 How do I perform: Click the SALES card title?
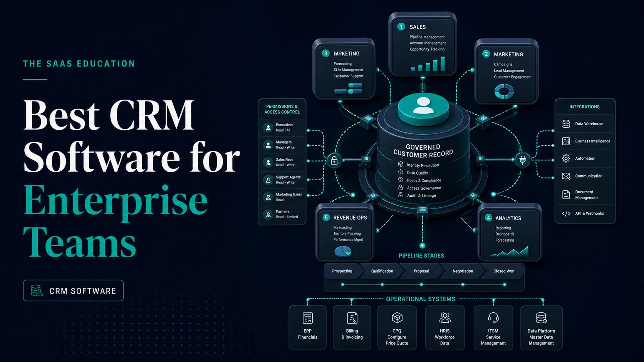tap(418, 27)
